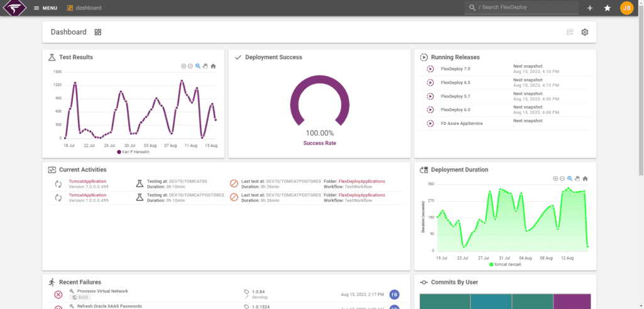Zoom in on the Deployment Duration chart

555,178
